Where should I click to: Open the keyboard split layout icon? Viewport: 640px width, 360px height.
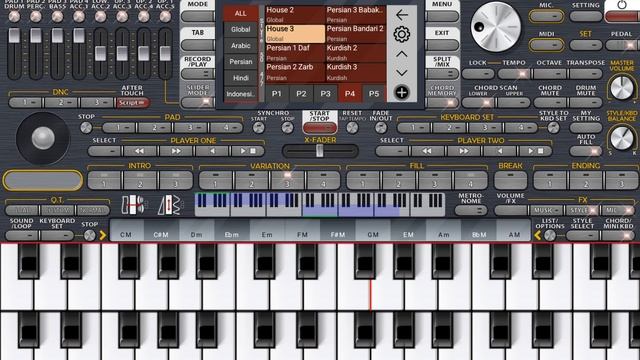coord(133,204)
